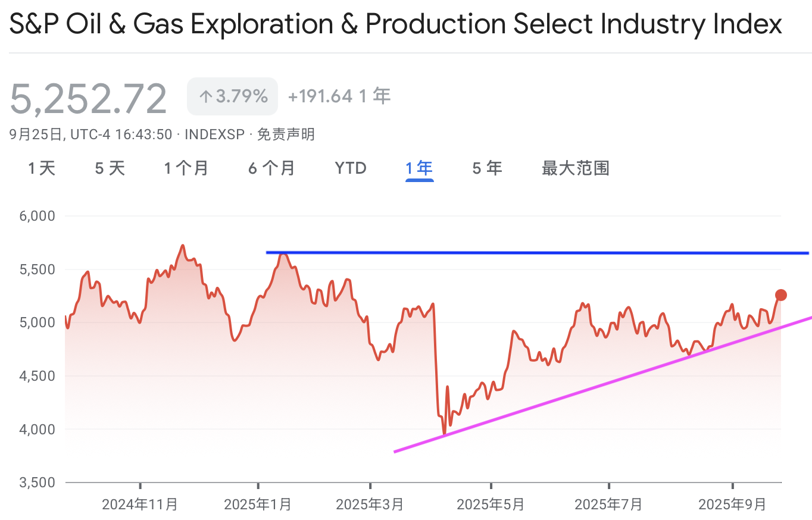Show the 5 年 range tab
812x520 pixels.
tap(488, 168)
